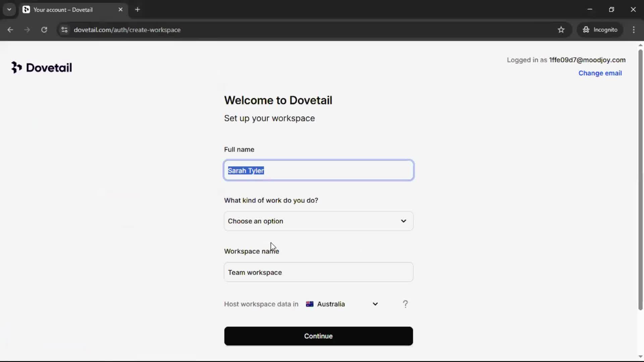Click the Incognito indicator
This screenshot has height=362, width=644.
point(600,30)
